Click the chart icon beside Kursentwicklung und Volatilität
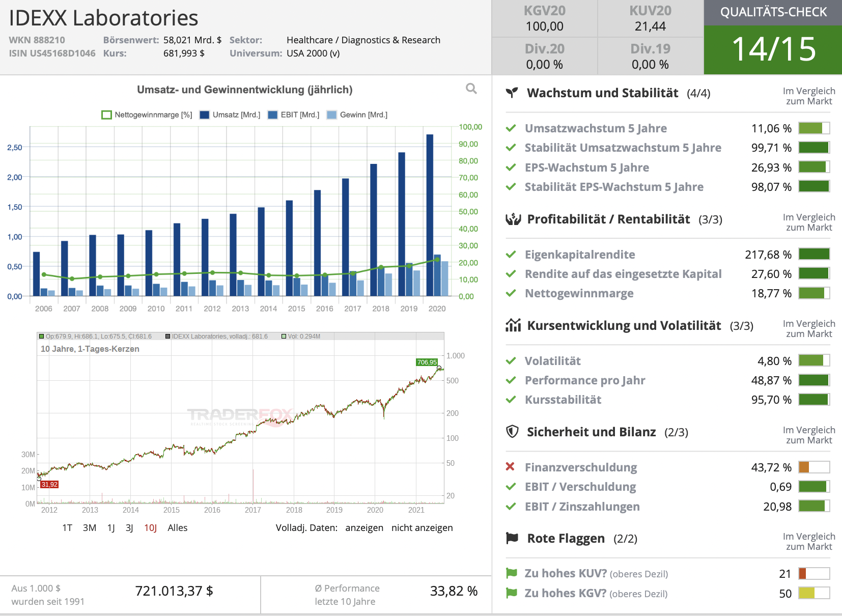Image resolution: width=842 pixels, height=616 pixels. 513,325
